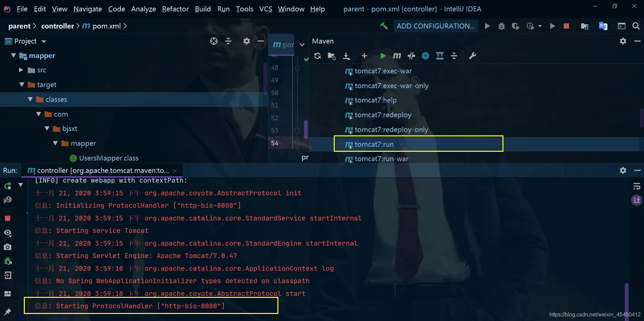644x321 pixels.
Task: Toggle the eye Show icon in Run panel
Action: 8,233
